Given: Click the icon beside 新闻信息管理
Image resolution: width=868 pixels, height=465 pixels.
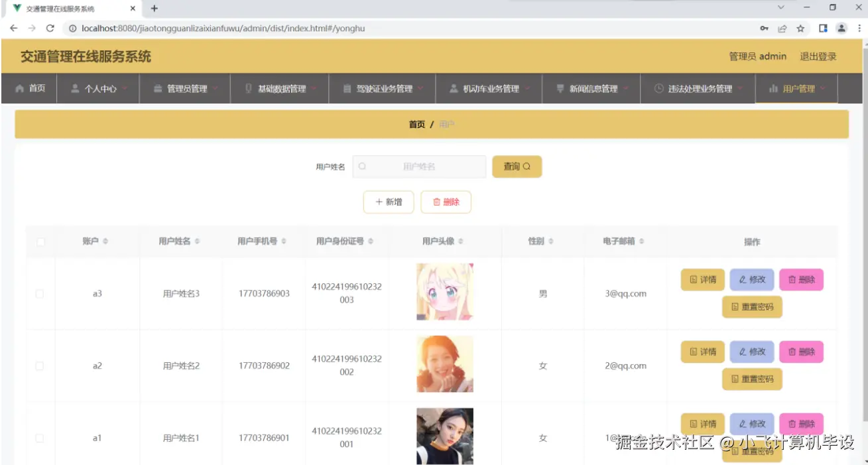Looking at the screenshot, I should [560, 88].
